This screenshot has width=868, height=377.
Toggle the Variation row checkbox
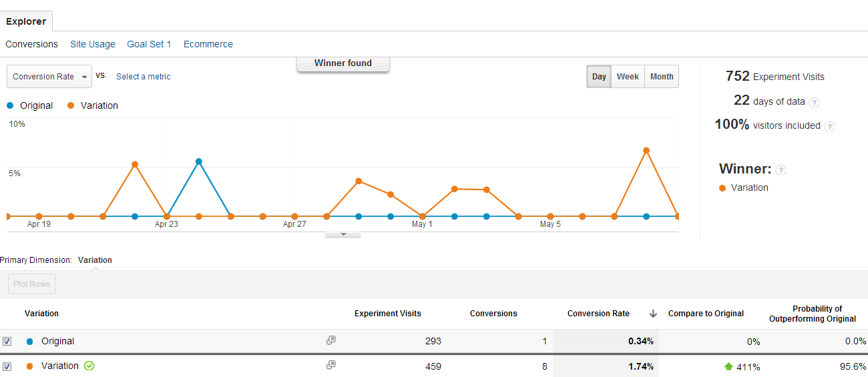[7, 366]
